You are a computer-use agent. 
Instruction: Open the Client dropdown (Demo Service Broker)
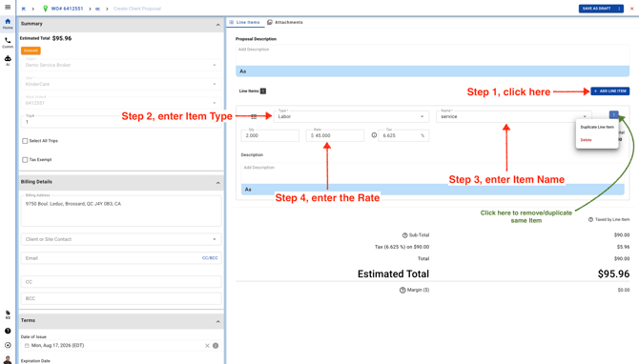click(121, 65)
